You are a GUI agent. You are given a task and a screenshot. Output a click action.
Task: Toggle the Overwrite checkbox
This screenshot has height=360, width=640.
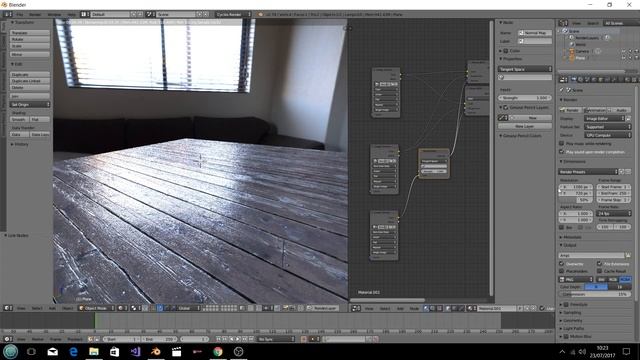click(x=562, y=264)
